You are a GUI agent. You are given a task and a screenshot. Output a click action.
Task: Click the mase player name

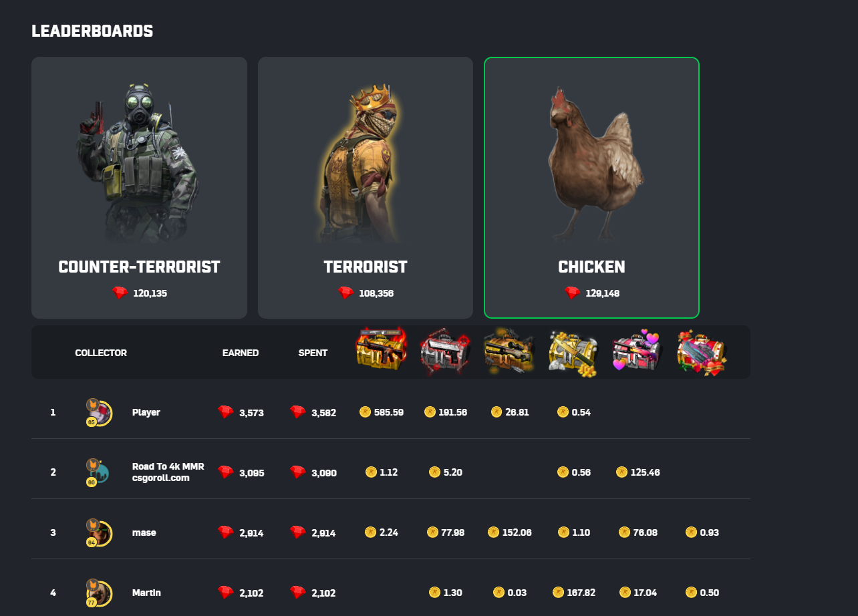[x=144, y=532]
